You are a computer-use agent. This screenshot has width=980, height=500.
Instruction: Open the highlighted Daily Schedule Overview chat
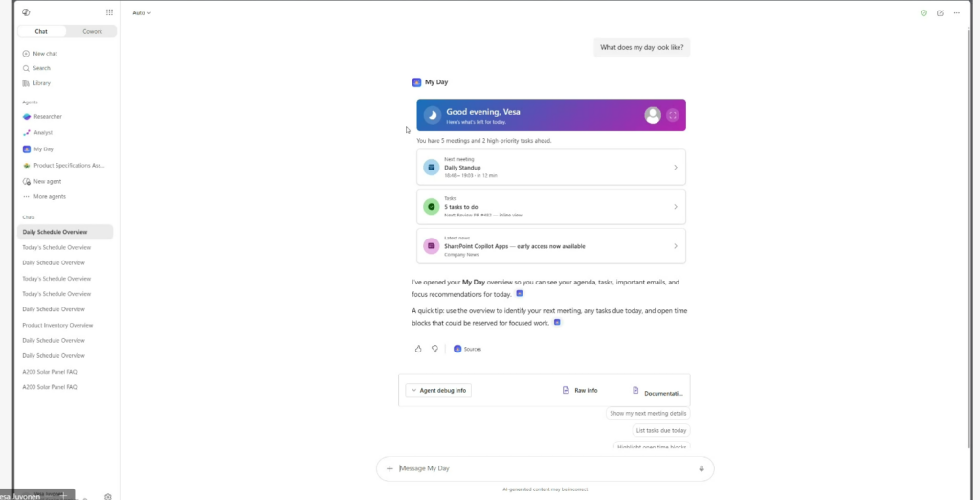[x=65, y=232]
